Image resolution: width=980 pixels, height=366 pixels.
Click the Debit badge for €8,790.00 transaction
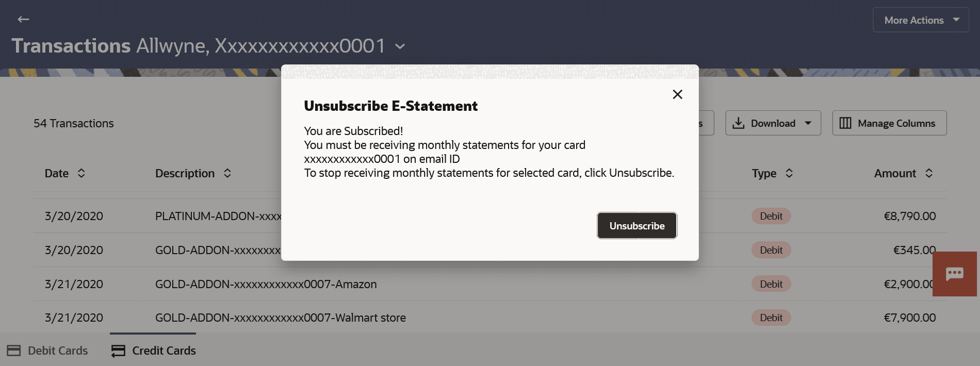click(x=771, y=216)
